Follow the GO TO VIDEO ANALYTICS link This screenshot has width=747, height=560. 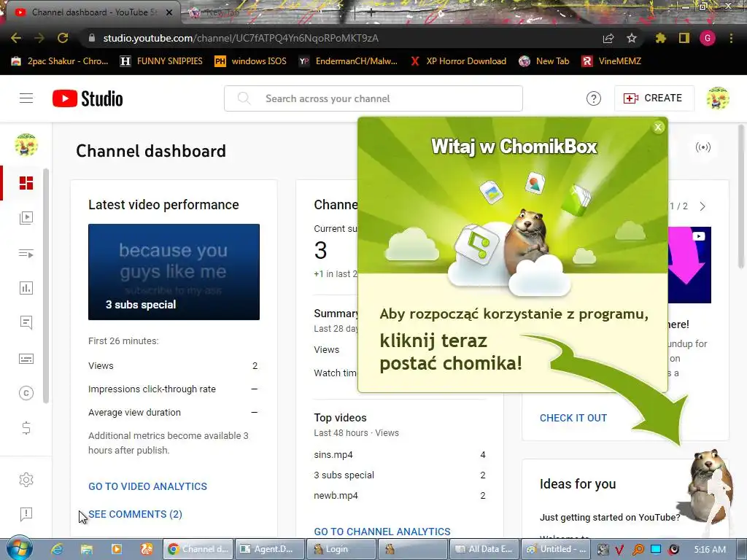(x=147, y=486)
